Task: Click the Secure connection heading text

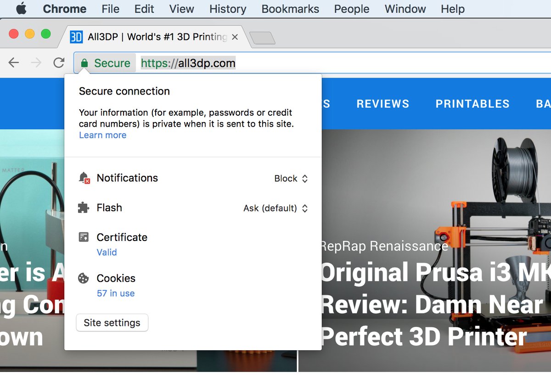Action: click(124, 91)
